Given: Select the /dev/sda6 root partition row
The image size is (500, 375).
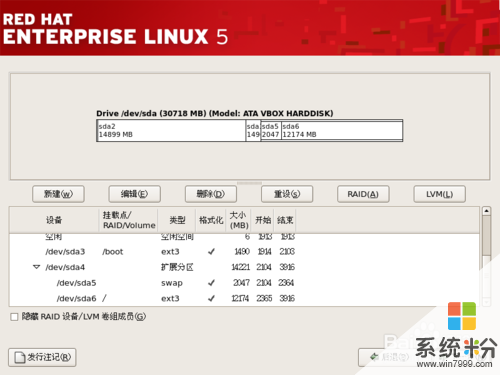Looking at the screenshot, I should coord(245,298).
